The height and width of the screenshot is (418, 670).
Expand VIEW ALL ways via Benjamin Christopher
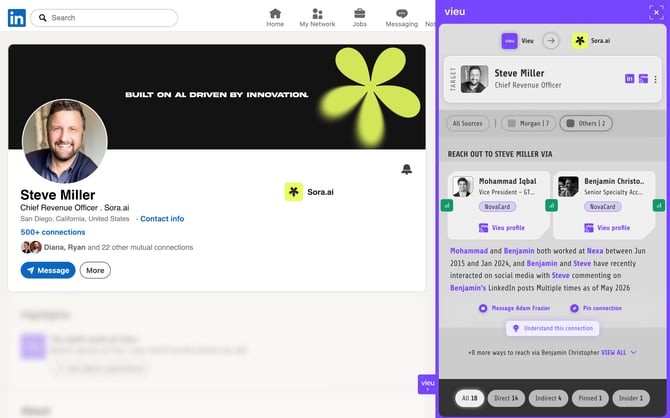[x=614, y=353]
